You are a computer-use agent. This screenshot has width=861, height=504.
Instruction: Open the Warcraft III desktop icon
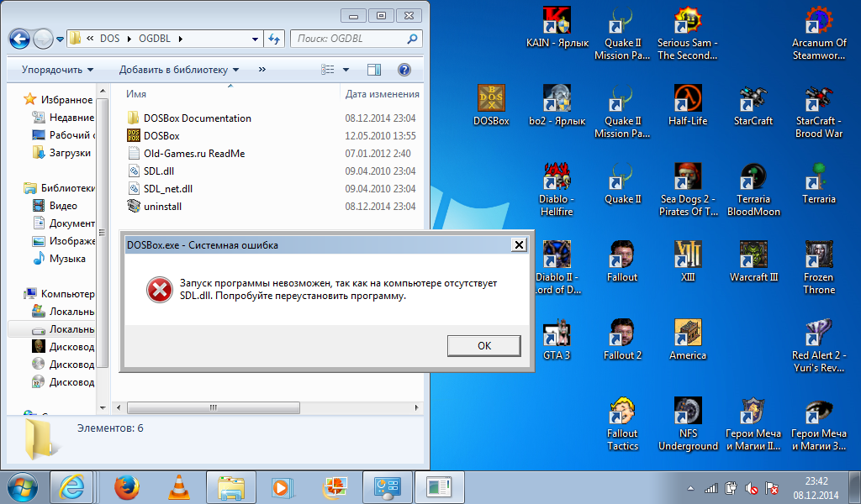click(x=753, y=261)
